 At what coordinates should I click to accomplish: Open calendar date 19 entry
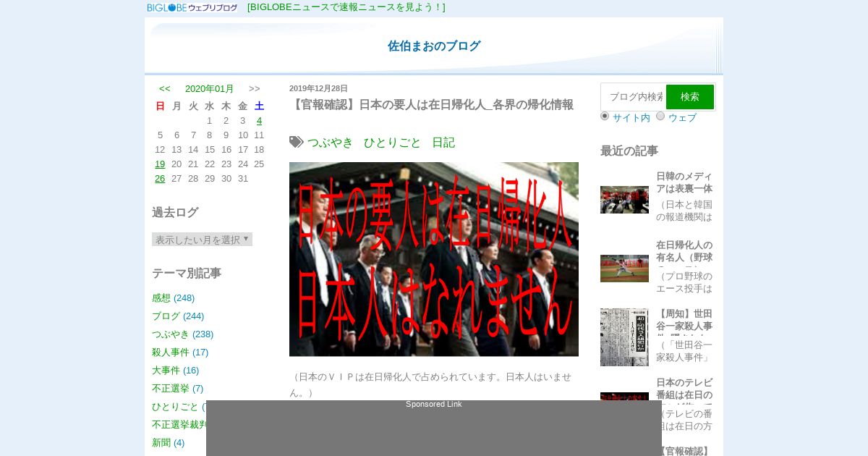click(x=160, y=164)
